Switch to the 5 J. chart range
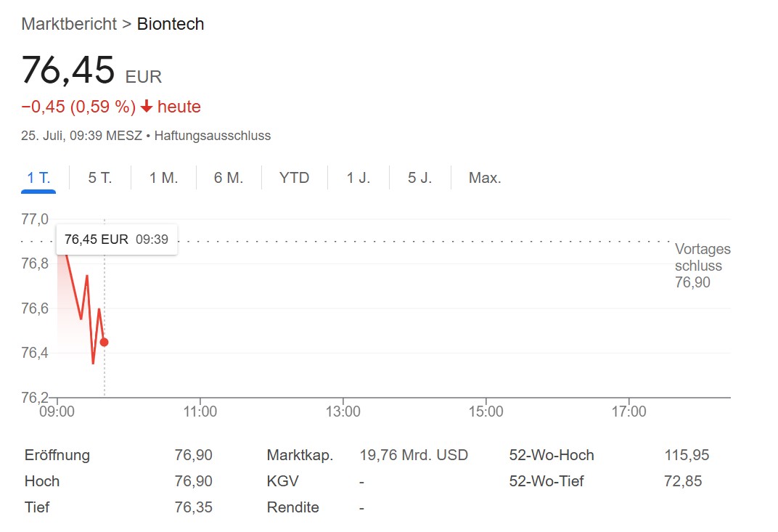Viewport: 778px width, 532px height. [419, 178]
